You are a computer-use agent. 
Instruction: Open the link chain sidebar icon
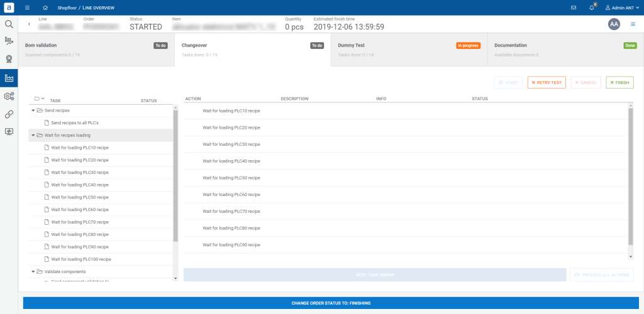coord(9,114)
